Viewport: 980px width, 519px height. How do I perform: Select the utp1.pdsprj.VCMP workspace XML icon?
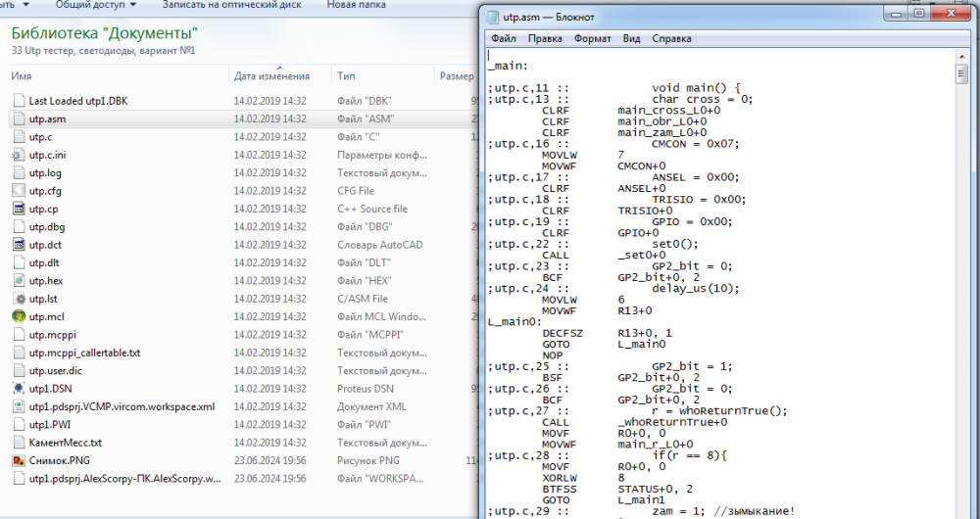(19, 406)
